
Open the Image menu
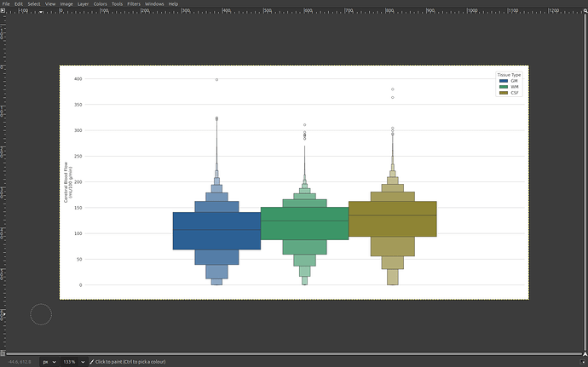click(x=66, y=3)
